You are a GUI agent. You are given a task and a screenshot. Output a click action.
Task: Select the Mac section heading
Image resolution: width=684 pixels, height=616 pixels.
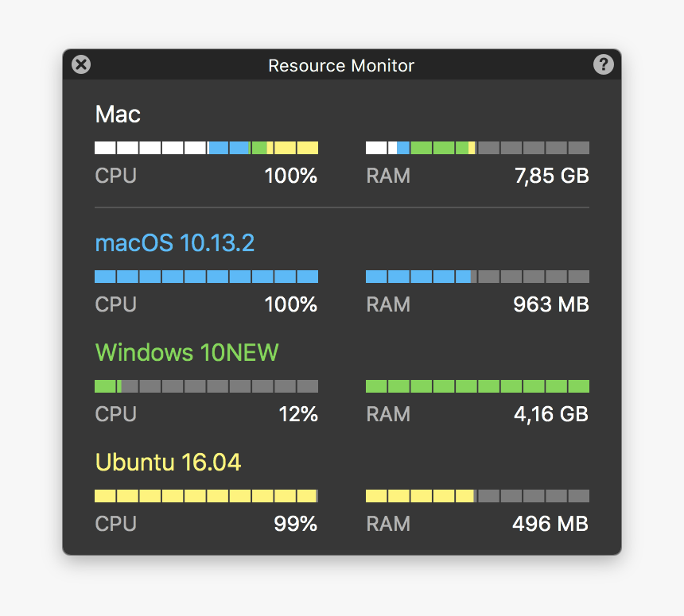pyautogui.click(x=118, y=114)
